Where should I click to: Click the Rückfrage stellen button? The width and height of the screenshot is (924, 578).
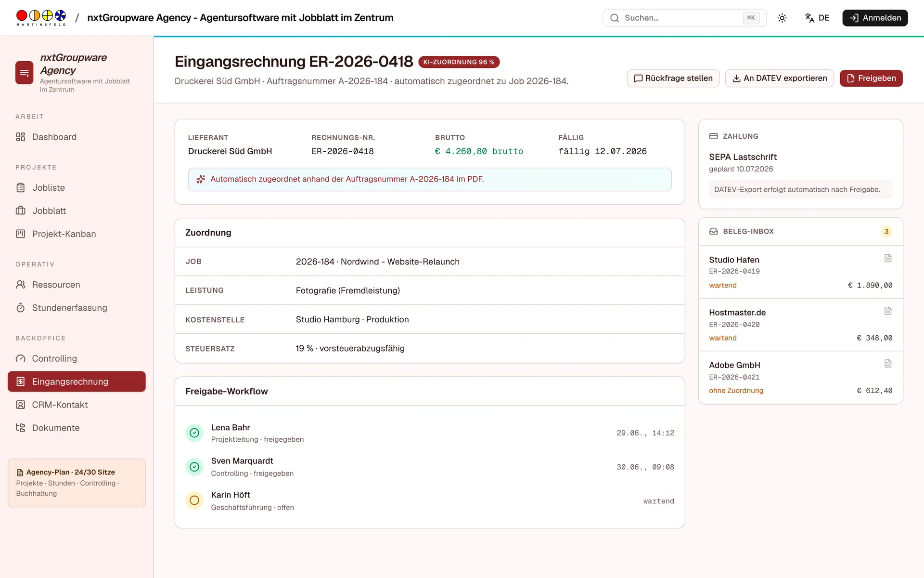(673, 79)
